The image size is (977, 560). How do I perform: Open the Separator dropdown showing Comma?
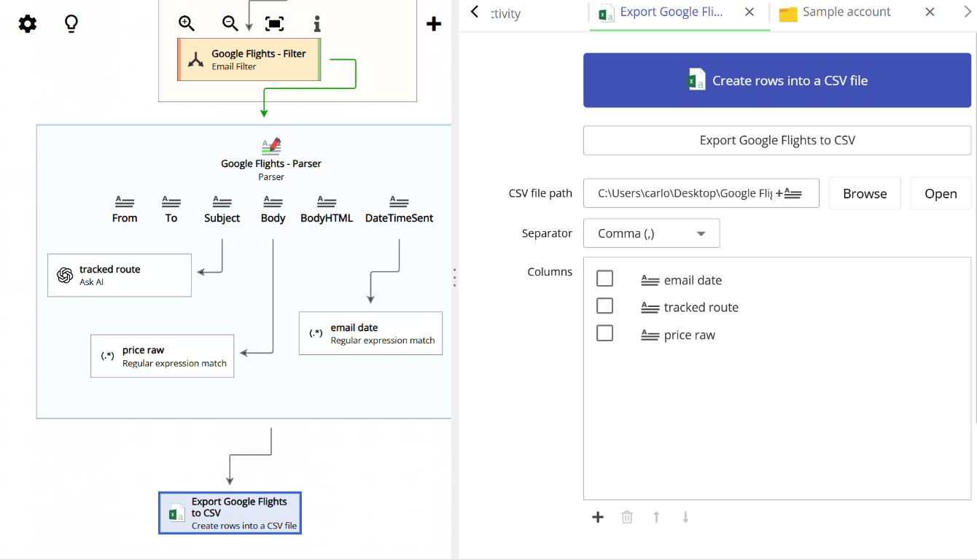point(651,233)
